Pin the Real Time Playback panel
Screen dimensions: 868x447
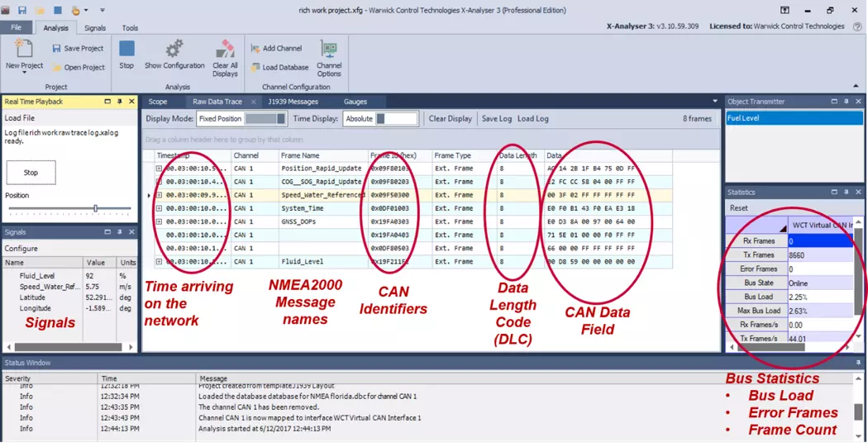click(x=120, y=102)
